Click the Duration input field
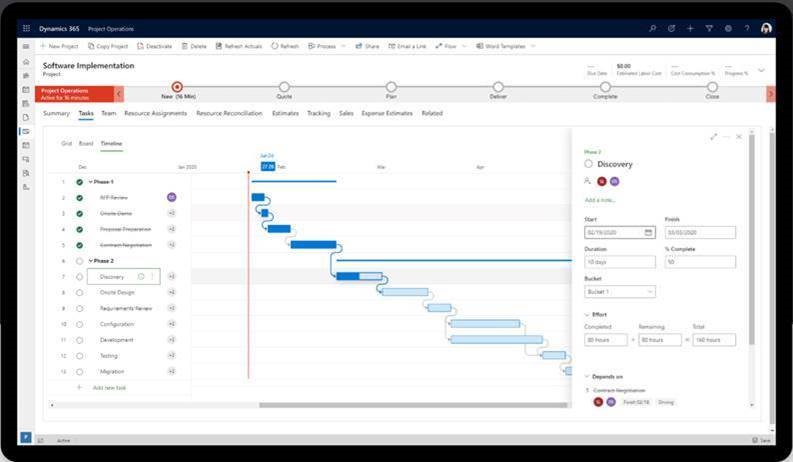Screen dimensions: 793x462 (x=619, y=262)
